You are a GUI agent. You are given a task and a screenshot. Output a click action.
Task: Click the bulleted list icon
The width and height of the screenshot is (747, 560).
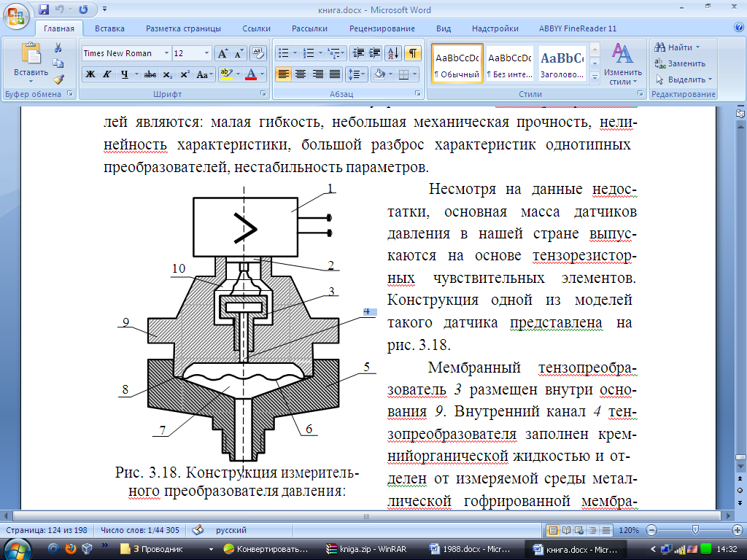click(284, 53)
